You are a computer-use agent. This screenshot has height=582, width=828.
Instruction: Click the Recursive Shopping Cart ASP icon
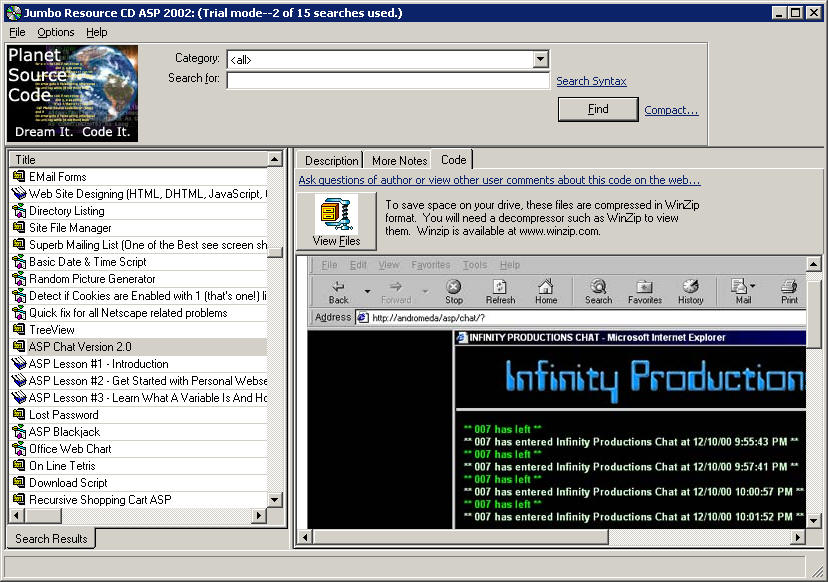[19, 499]
